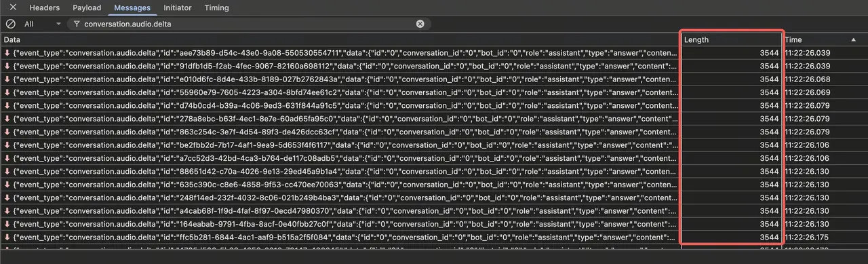This screenshot has width=868, height=264.
Task: Close the request details pane
Action: click(12, 7)
